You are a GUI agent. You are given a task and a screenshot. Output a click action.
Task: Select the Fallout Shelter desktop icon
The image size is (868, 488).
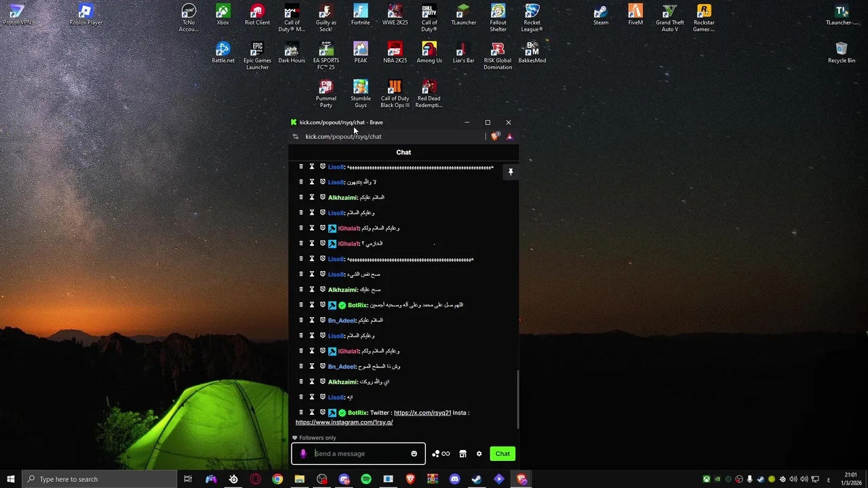[x=498, y=18]
